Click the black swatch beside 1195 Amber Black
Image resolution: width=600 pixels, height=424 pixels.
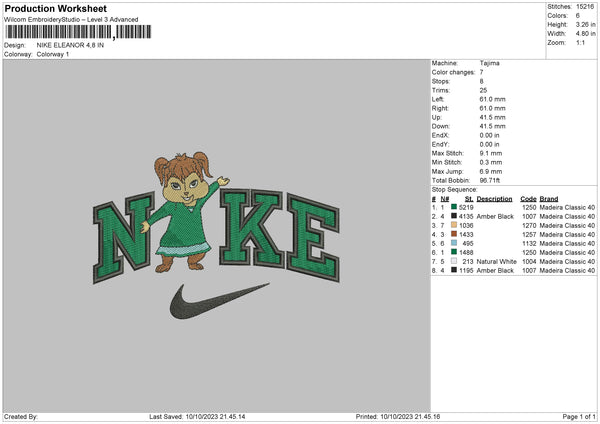click(x=454, y=270)
